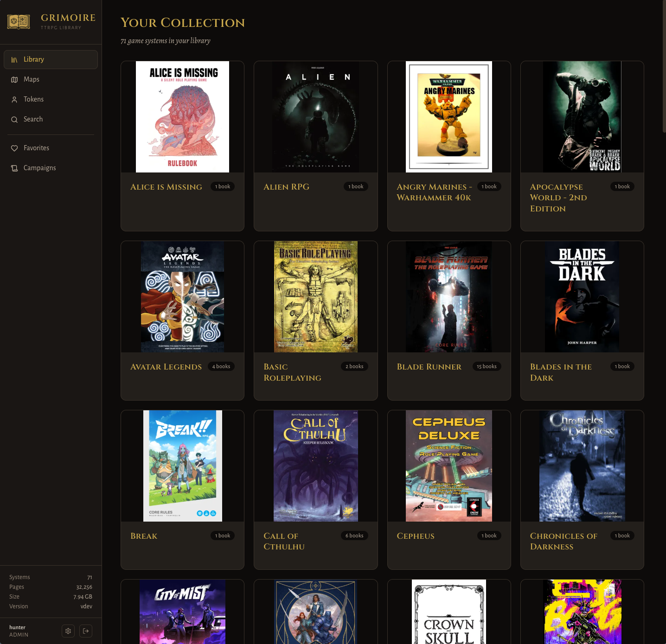Go to Maps page
The image size is (666, 644).
point(51,79)
